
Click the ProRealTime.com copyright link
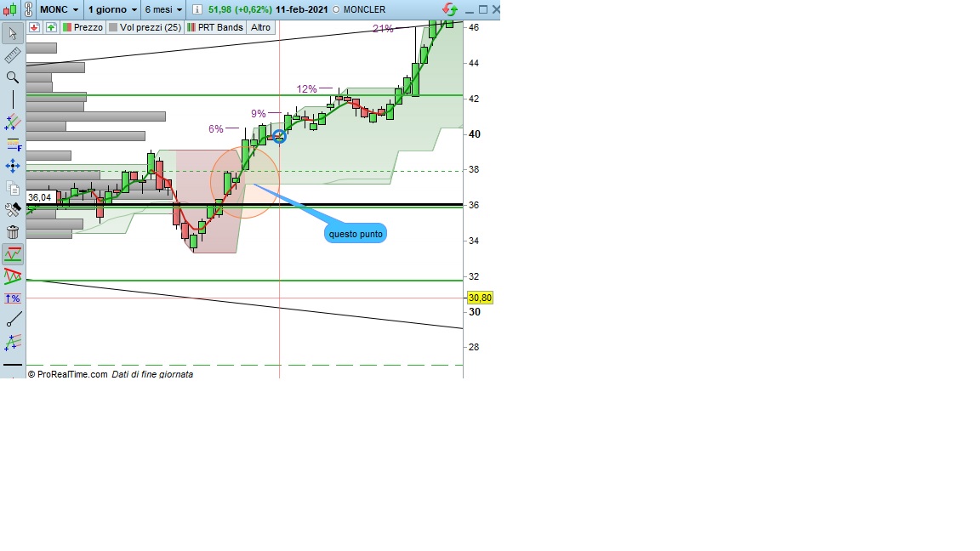(67, 374)
